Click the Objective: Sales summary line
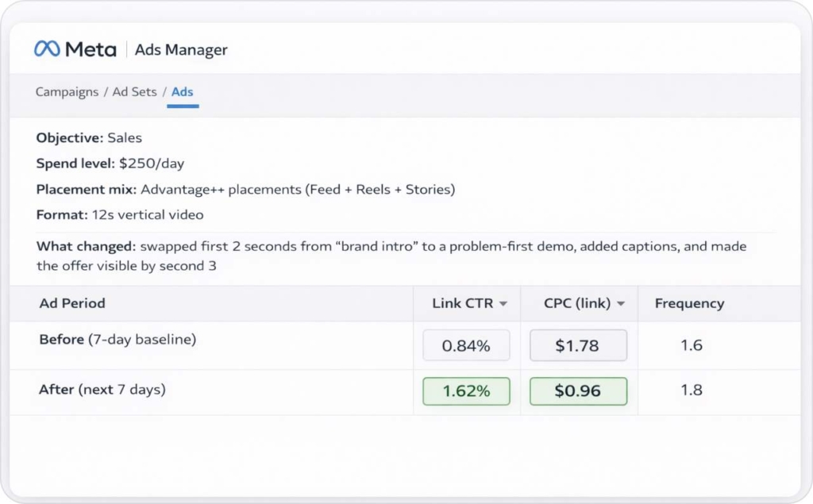 click(88, 137)
